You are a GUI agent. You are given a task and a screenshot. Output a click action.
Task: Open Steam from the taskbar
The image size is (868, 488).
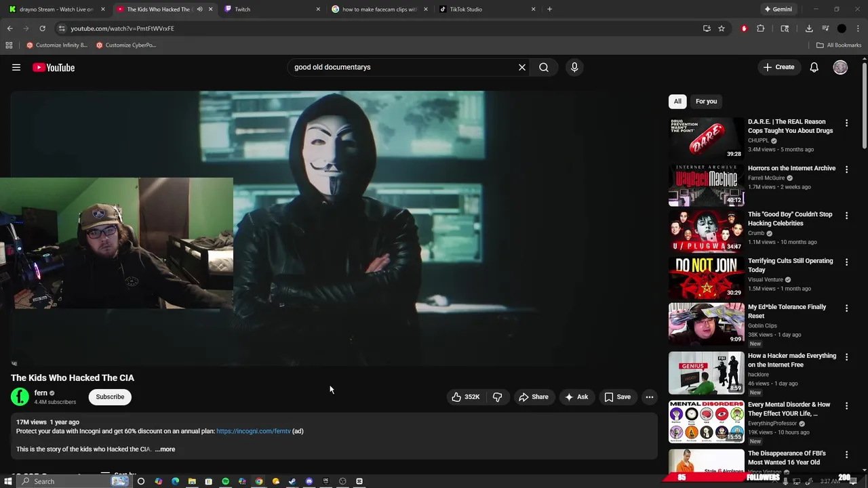point(292,481)
